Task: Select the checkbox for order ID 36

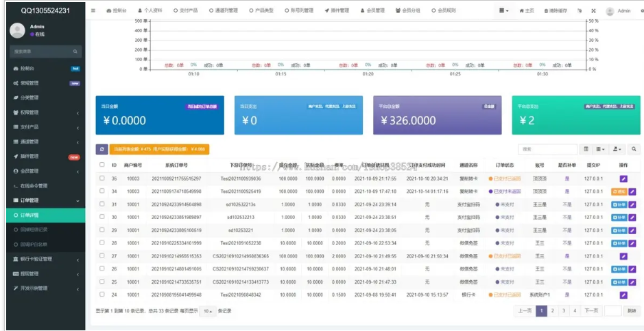Action: pyautogui.click(x=102, y=179)
